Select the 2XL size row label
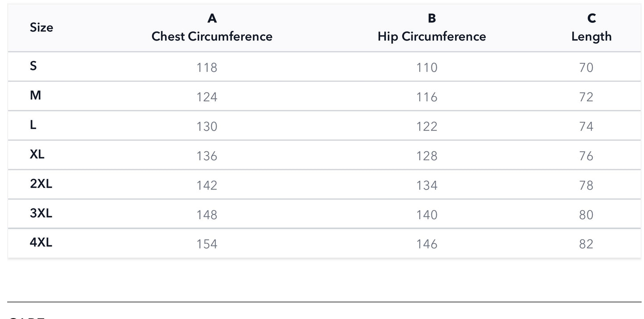Screen dimensions: 644x319 tap(41, 184)
